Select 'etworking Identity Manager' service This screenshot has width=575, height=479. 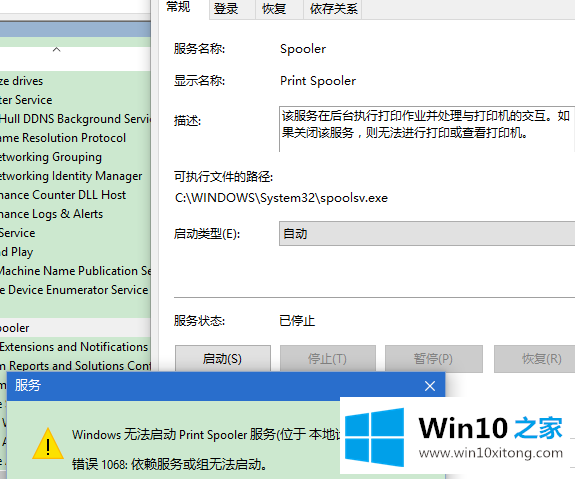click(x=75, y=176)
